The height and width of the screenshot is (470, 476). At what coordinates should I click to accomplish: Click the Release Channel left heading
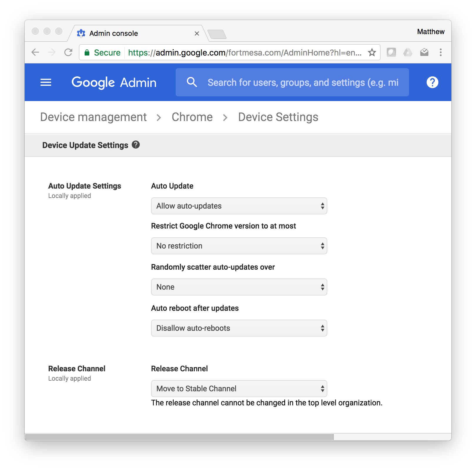(x=77, y=369)
